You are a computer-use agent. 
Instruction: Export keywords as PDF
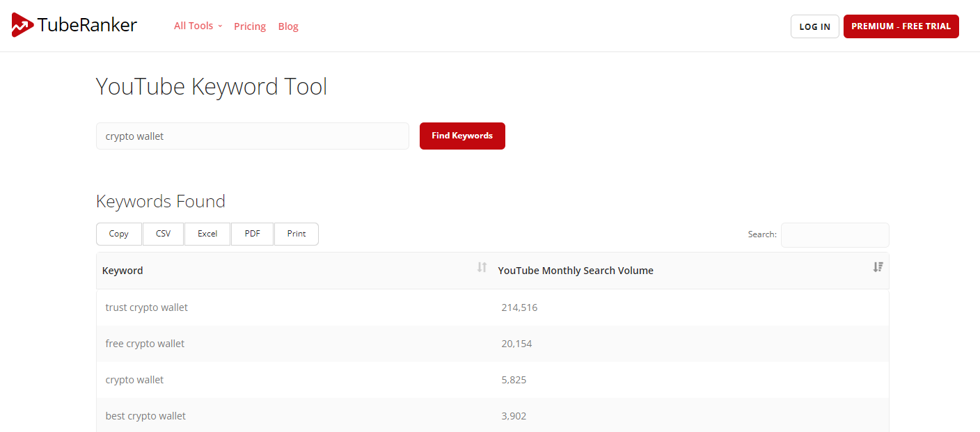coord(252,234)
